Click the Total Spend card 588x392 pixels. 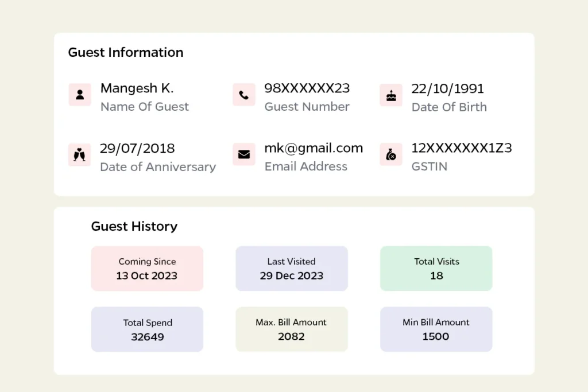pyautogui.click(x=147, y=329)
